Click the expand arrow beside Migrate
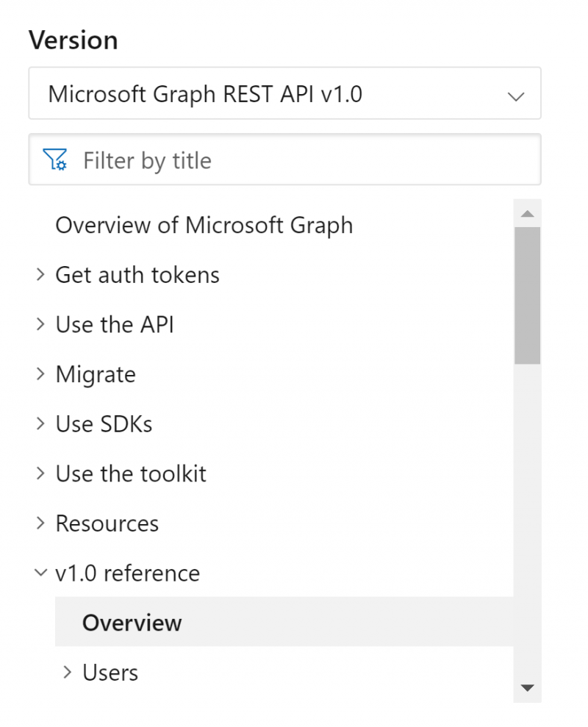The width and height of the screenshot is (588, 727). (x=40, y=373)
